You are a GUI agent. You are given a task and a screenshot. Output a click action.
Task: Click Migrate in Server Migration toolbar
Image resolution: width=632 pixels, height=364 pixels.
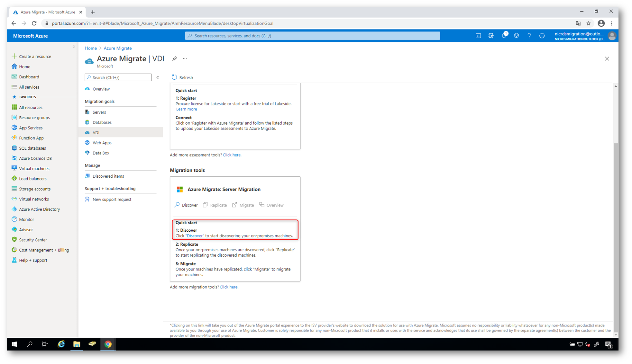click(x=243, y=205)
